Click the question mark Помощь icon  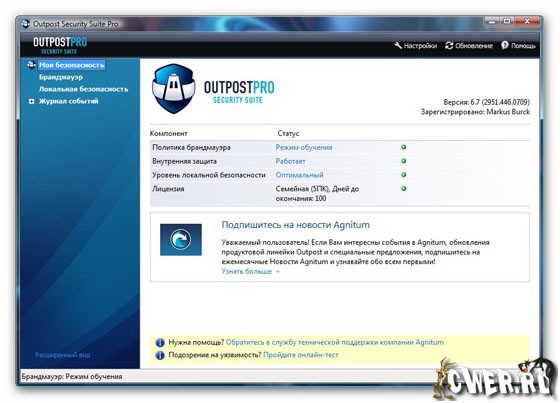(x=504, y=45)
